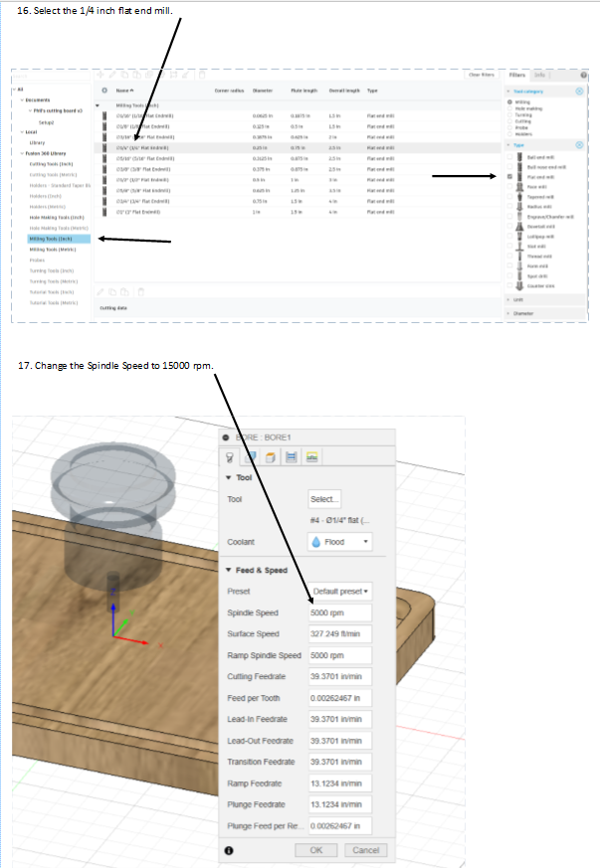The image size is (600, 868).
Task: Click Cancel in the BORE dialog
Action: [x=365, y=850]
